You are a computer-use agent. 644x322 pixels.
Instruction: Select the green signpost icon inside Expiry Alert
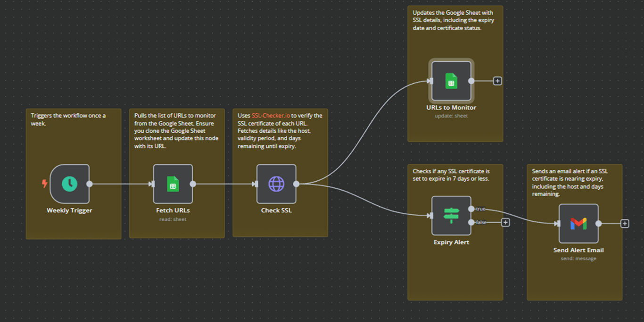[x=451, y=216]
